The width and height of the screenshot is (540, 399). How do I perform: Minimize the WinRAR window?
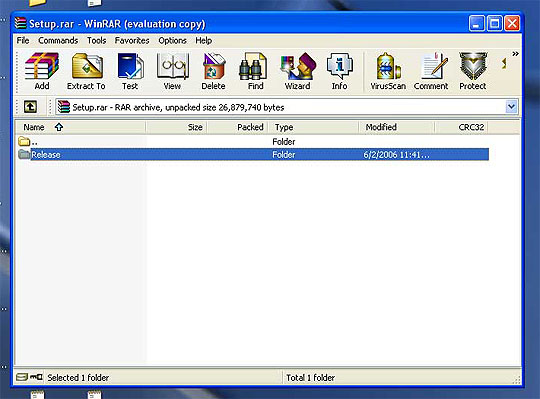click(x=477, y=23)
